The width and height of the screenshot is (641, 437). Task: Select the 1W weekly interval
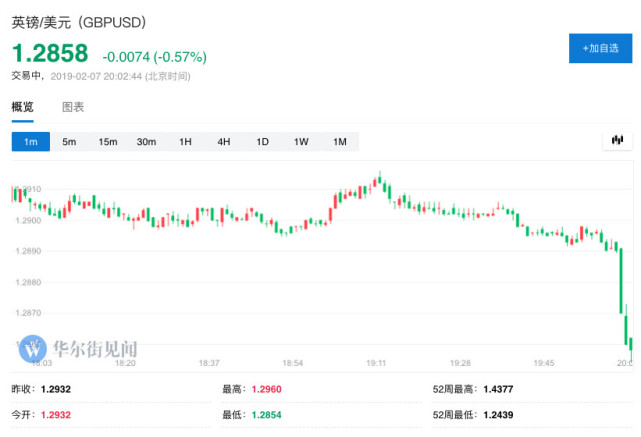[301, 142]
